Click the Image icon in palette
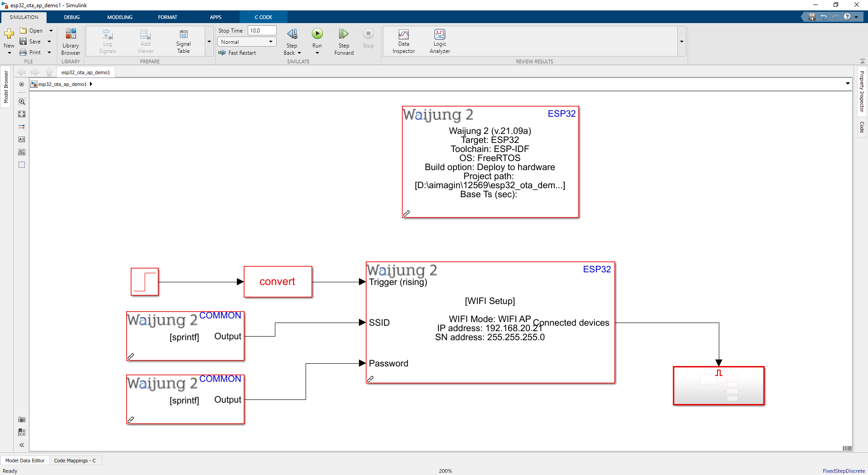Image resolution: width=868 pixels, height=475 pixels. tap(22, 152)
